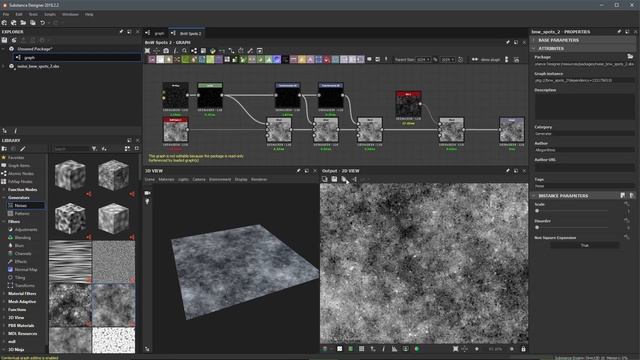Collapse the Unsaved Package tree node
Screen dimensions: 640x360
[4, 49]
